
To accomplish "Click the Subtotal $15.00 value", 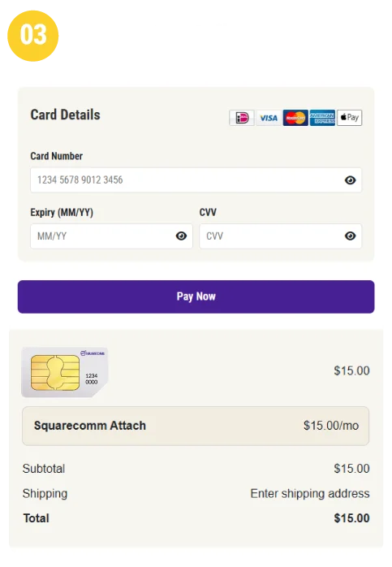I will [352, 469].
